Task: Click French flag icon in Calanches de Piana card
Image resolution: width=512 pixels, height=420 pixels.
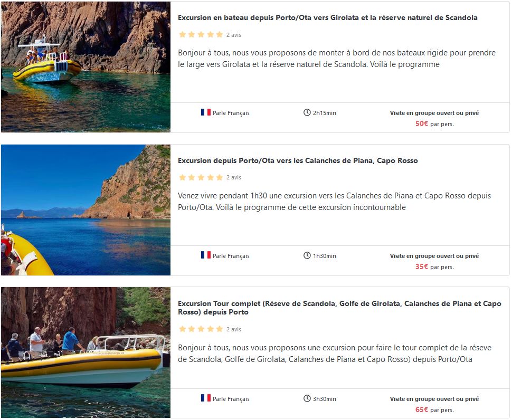Action: (205, 255)
